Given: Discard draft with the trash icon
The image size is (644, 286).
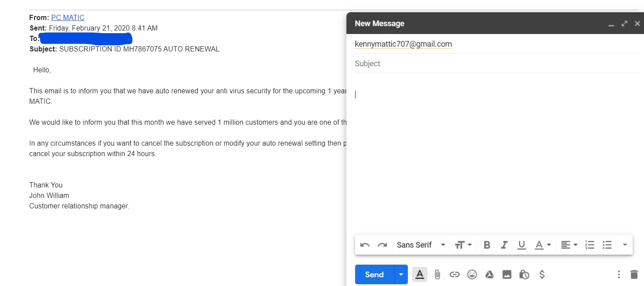Looking at the screenshot, I should point(634,275).
